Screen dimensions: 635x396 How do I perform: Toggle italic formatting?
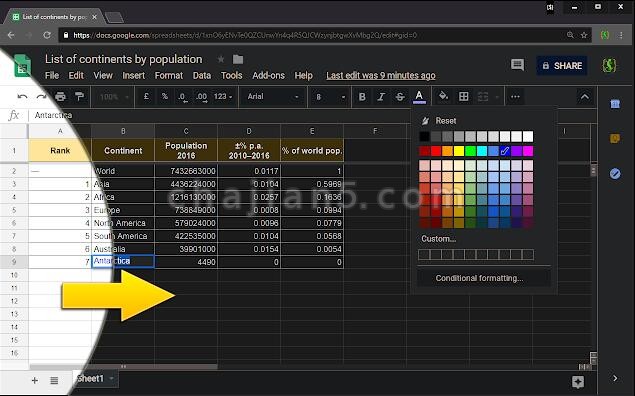point(381,97)
